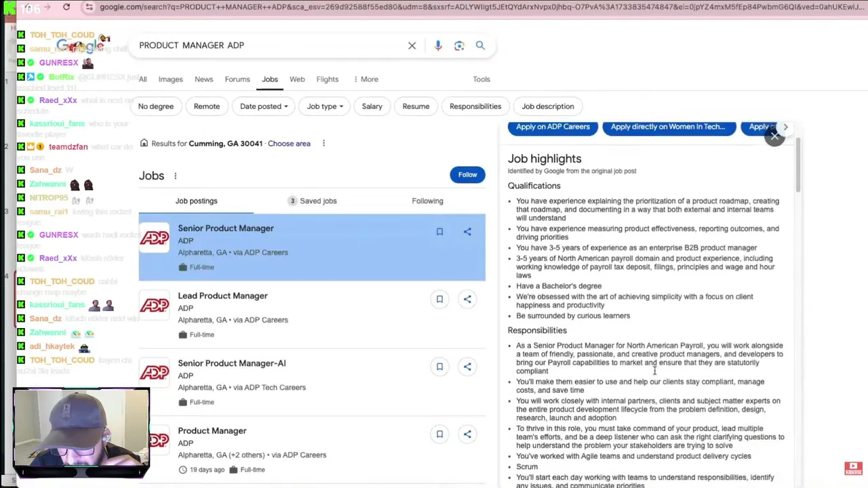Toggle the Remote filter chip

(x=207, y=106)
